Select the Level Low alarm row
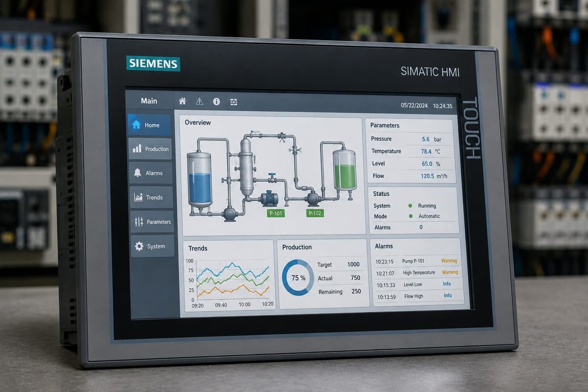Viewport: 588px width, 392px height. 418,285
